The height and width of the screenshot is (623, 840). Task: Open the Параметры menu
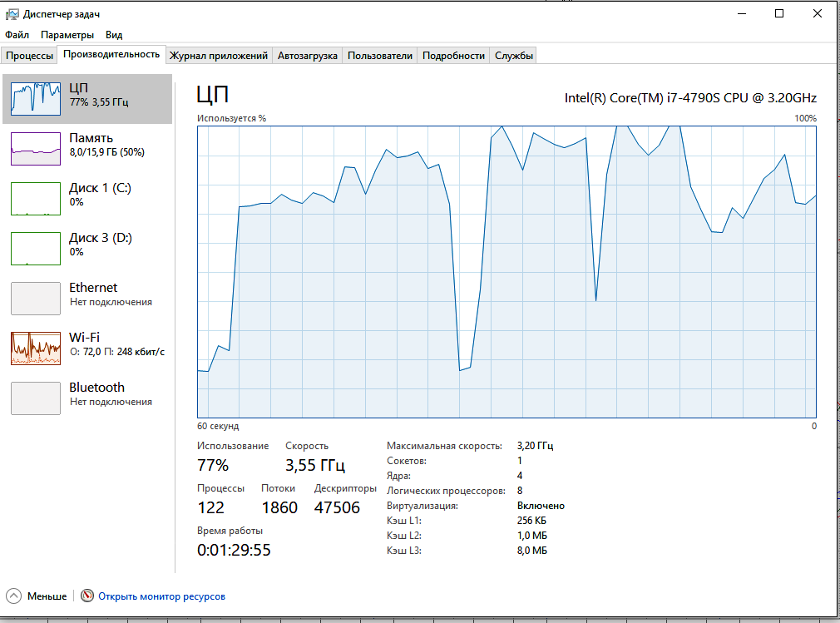click(x=67, y=35)
